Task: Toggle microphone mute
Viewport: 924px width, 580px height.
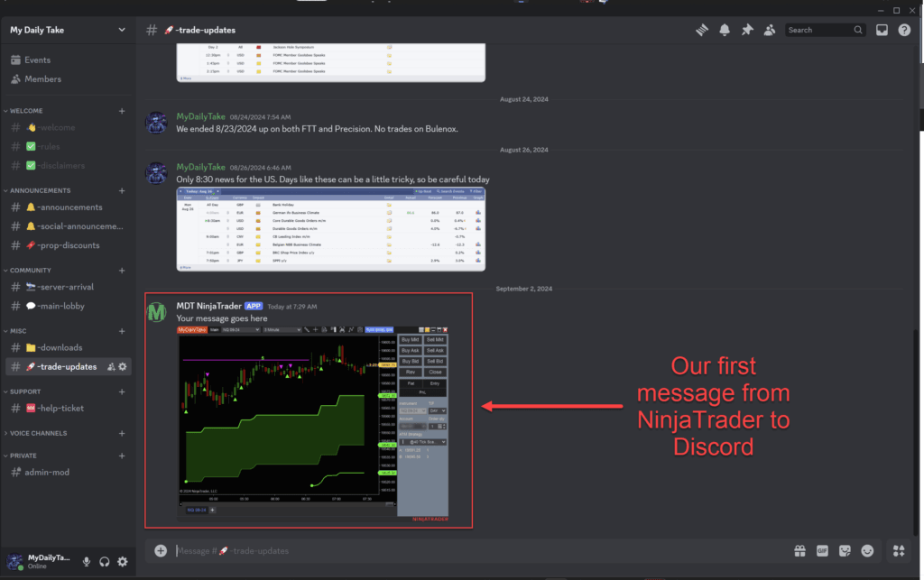Action: point(87,562)
